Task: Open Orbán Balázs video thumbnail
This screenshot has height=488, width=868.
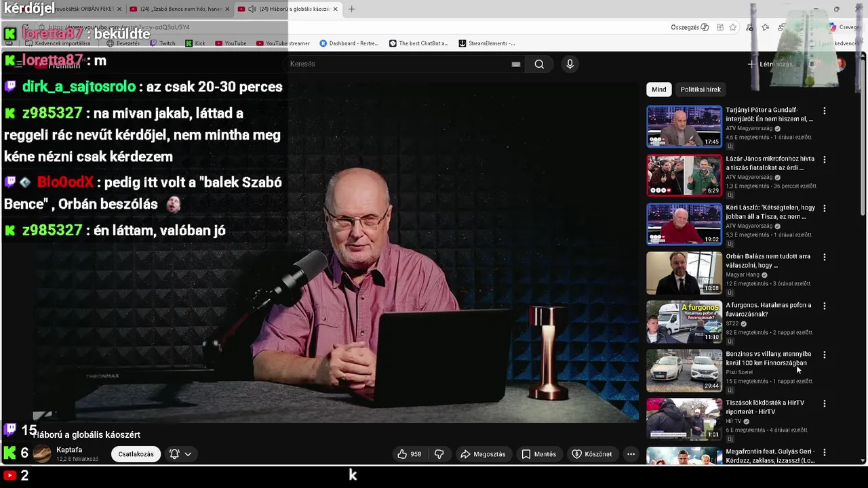Action: tap(684, 273)
